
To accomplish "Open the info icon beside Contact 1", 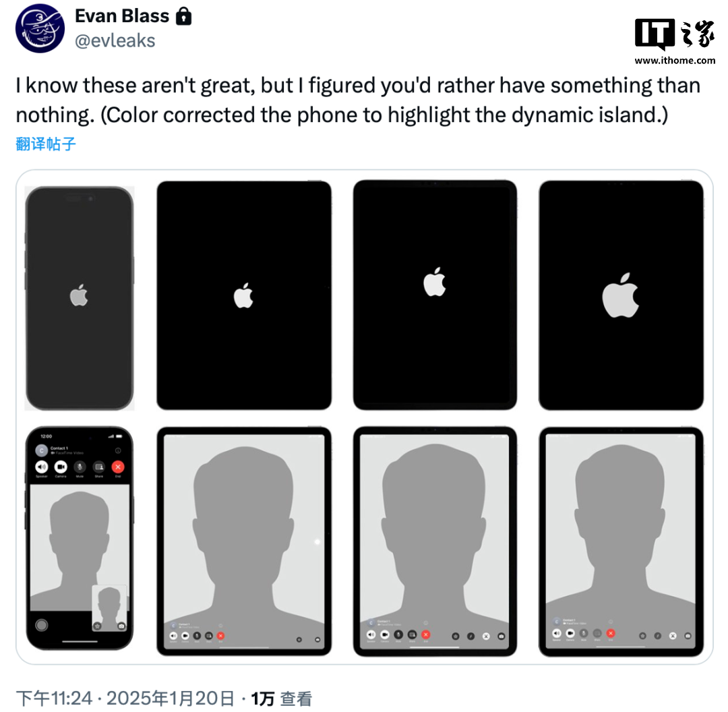I will click(x=118, y=450).
